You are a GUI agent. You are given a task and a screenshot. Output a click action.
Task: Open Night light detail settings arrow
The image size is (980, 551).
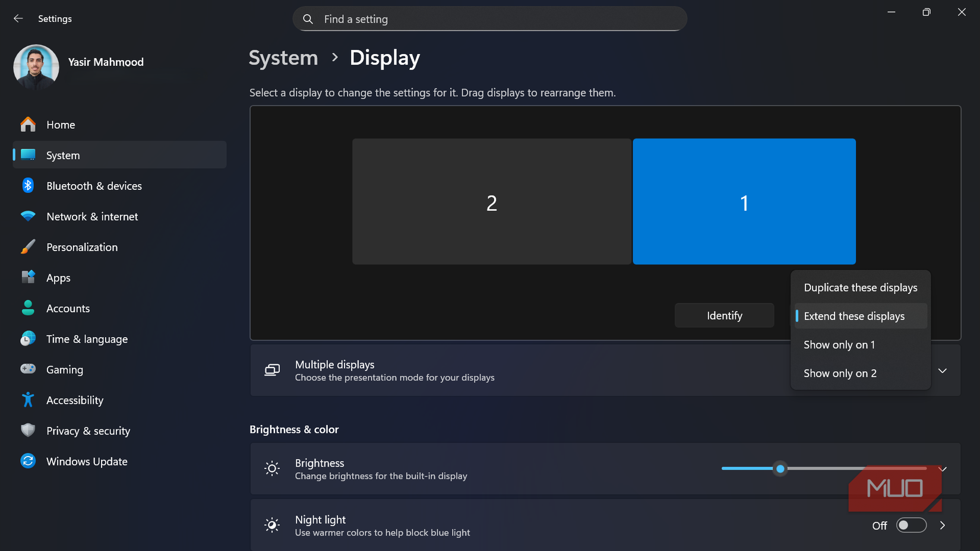(942, 525)
